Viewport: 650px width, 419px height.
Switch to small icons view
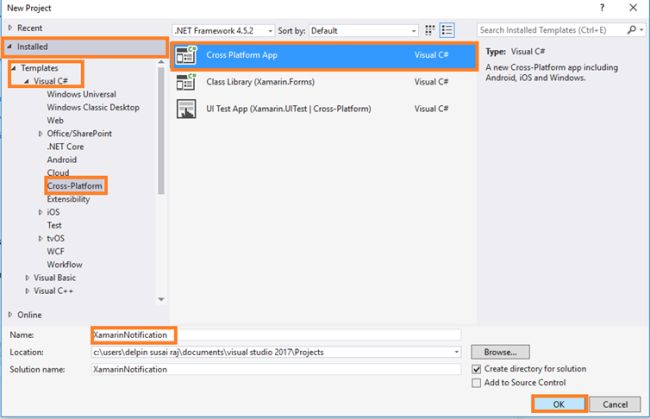pos(430,30)
